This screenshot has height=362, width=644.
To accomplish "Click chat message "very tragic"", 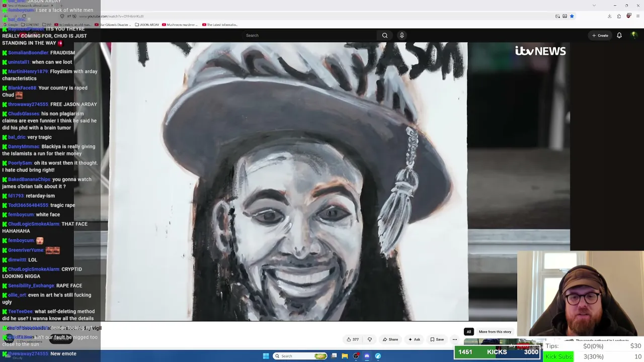I will (x=39, y=137).
